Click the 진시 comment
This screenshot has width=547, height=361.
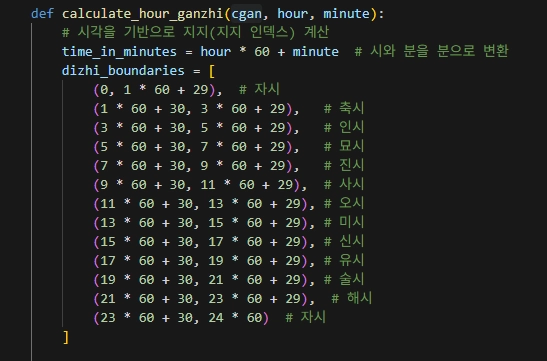coord(344,165)
